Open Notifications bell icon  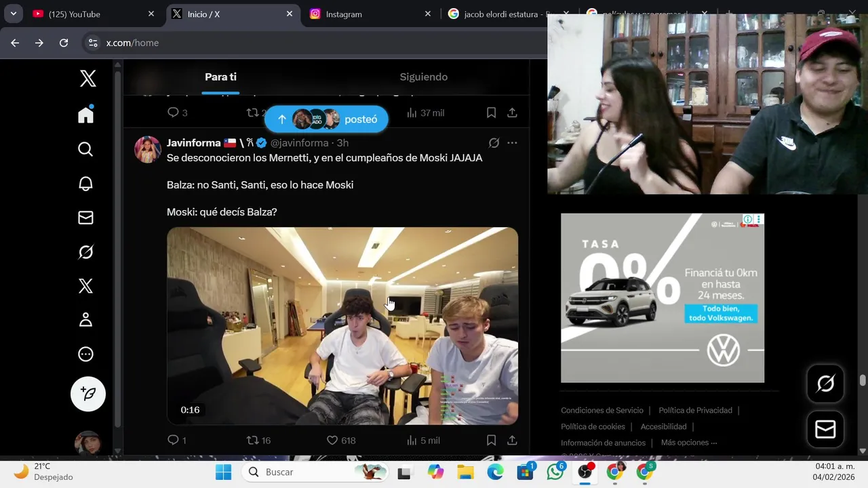pos(85,184)
